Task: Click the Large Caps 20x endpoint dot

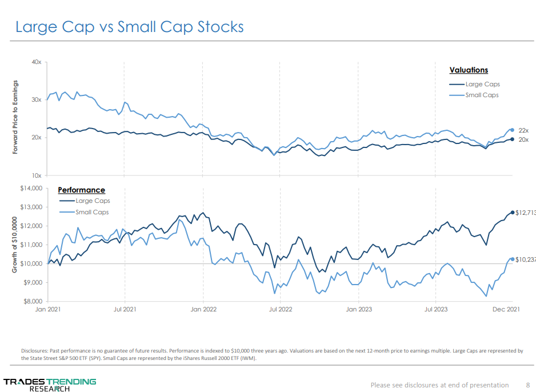Action: 512,139
